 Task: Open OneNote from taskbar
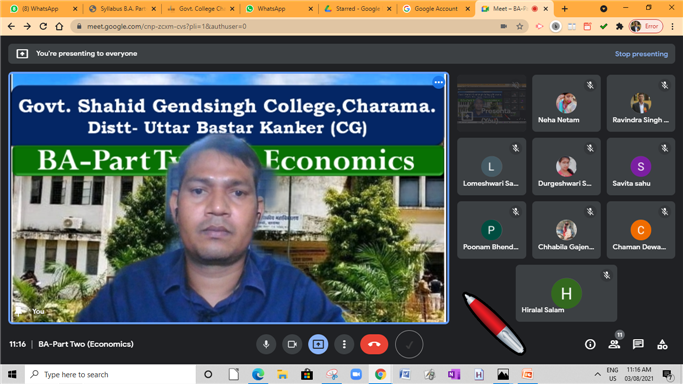coord(454,374)
